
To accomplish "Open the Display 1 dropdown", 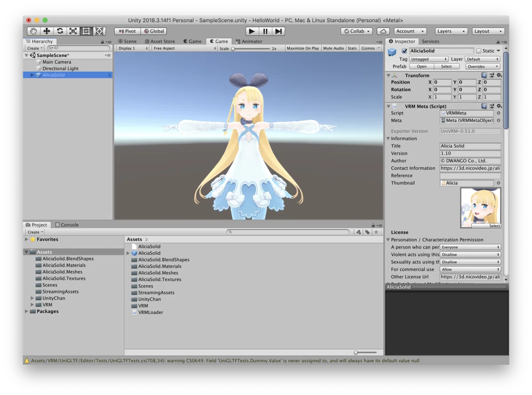I will pyautogui.click(x=132, y=48).
